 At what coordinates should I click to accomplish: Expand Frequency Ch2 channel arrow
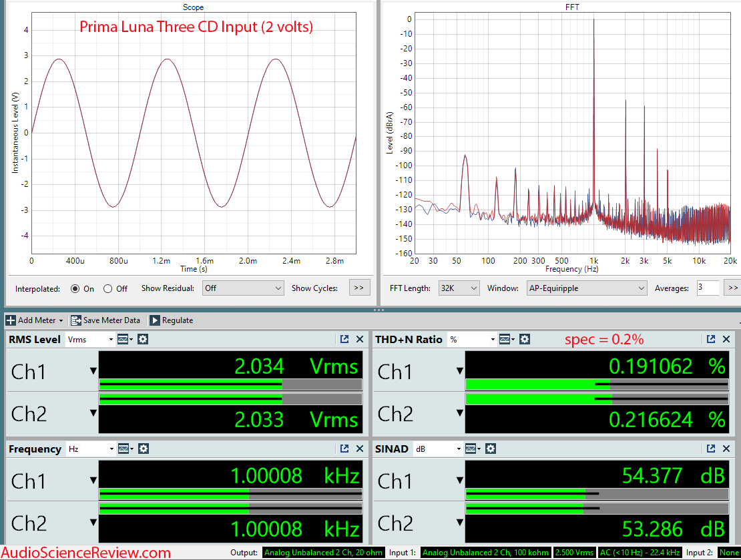coord(93,522)
